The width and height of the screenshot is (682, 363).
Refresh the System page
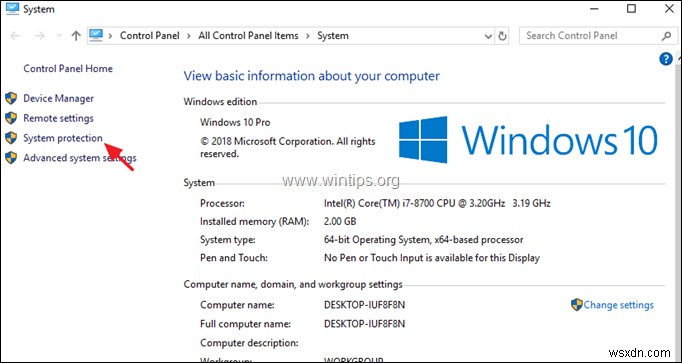click(x=502, y=36)
